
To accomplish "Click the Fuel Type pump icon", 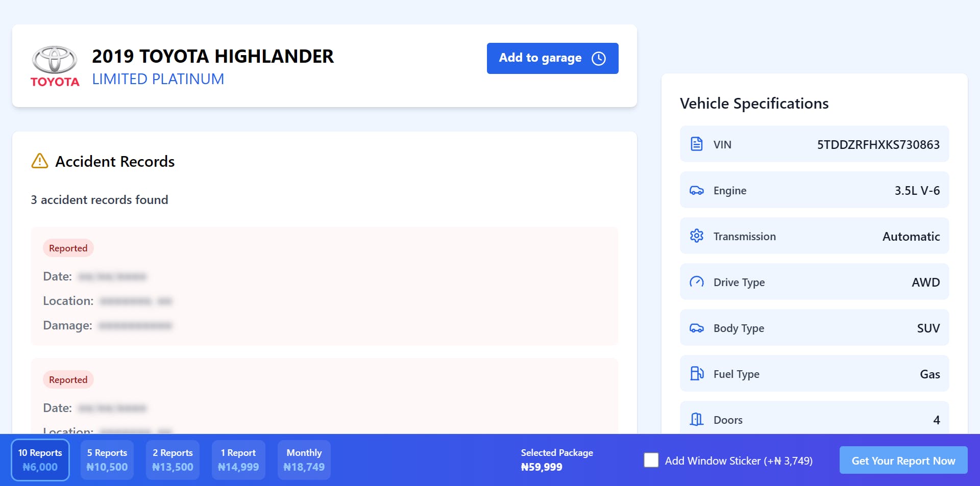I will pos(696,373).
